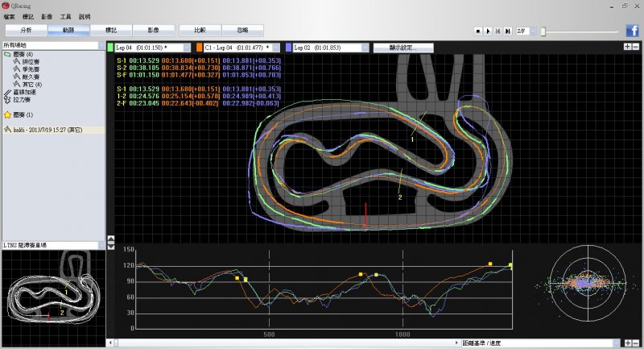Click the 01:01.853[+00.703] purple lap time
Screen dimensions: 644x349
251,75
